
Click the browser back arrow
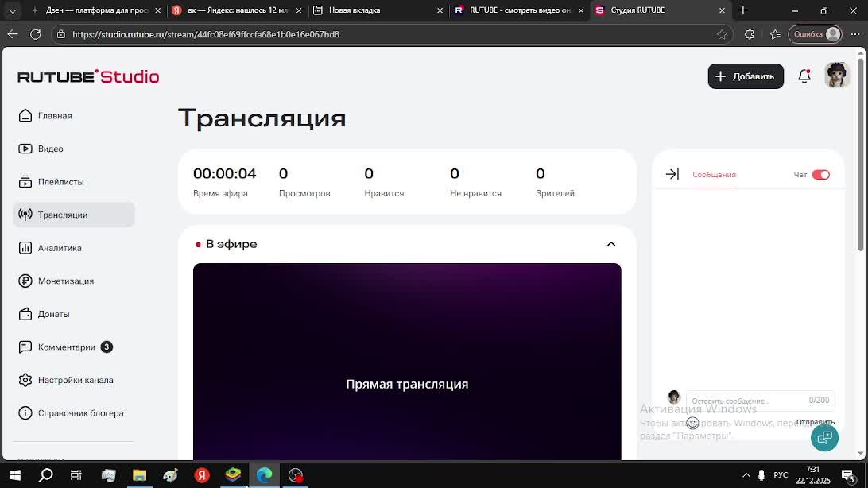[x=12, y=34]
